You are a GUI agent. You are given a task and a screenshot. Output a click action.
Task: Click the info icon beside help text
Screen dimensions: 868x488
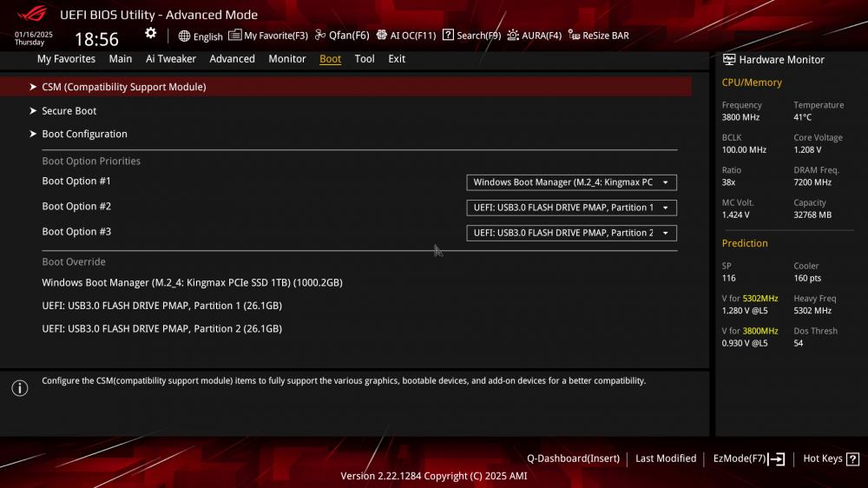20,388
